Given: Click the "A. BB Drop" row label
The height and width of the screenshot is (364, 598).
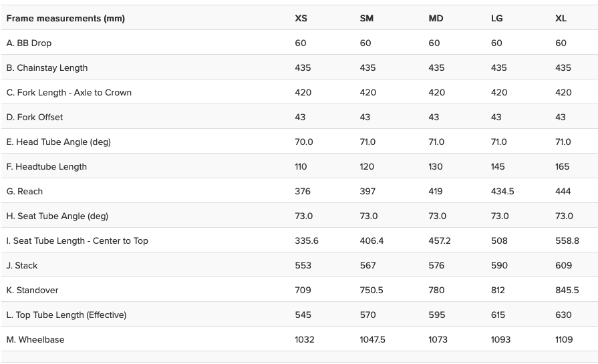Looking at the screenshot, I should [x=29, y=43].
